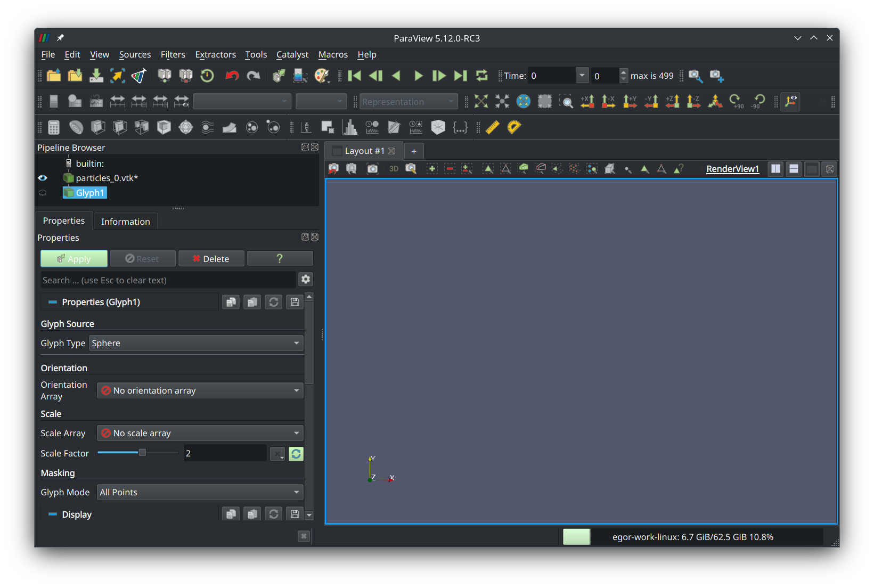The image size is (874, 588).
Task: Increment the time step spinner
Action: click(624, 72)
